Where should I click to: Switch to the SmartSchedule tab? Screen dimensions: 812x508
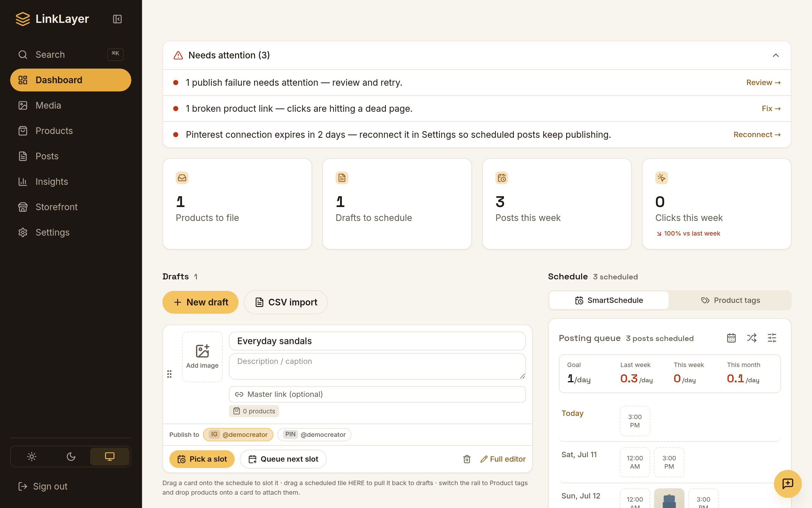click(609, 300)
